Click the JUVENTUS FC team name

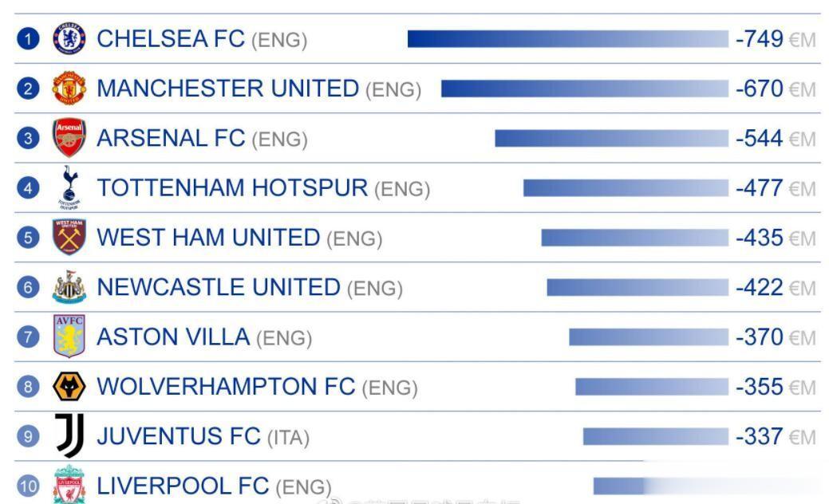179,436
